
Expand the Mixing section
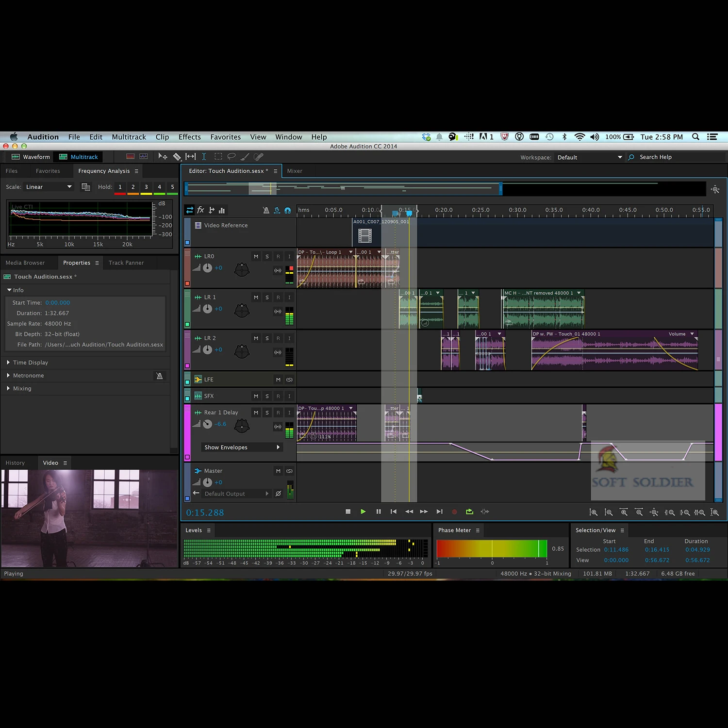click(x=8, y=389)
